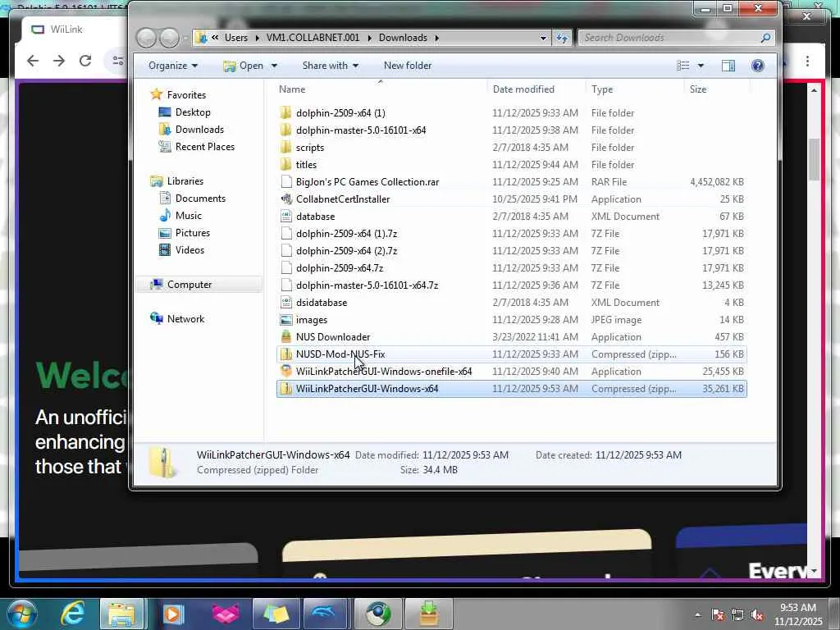Expand the Open button dropdown arrow
This screenshot has width=840, height=630.
coord(274,66)
